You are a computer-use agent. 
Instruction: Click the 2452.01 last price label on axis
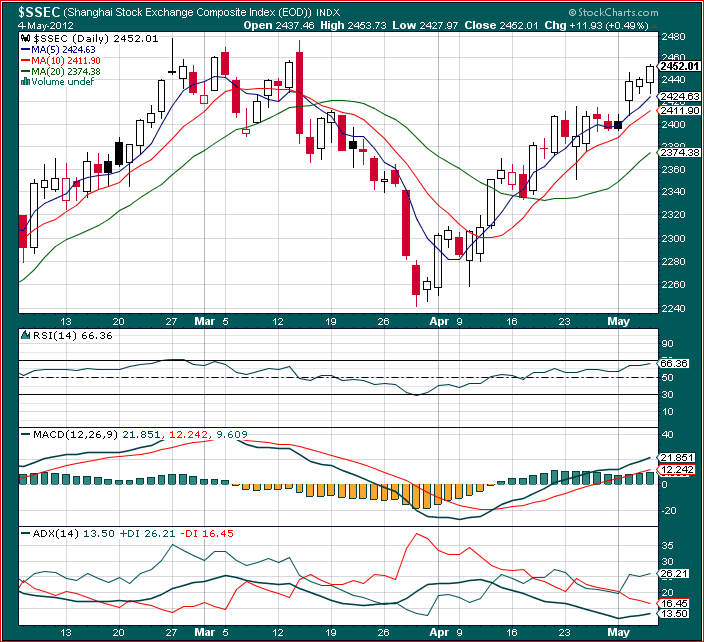[680, 66]
